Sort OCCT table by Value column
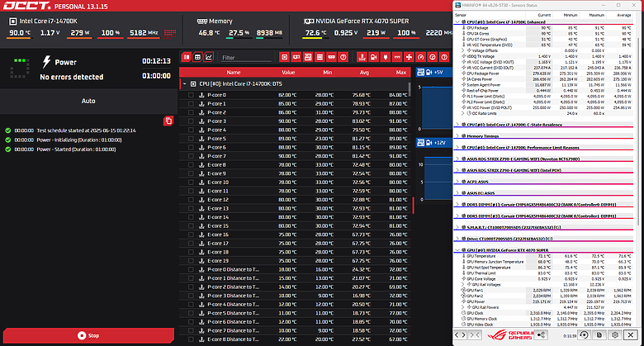 pos(288,73)
